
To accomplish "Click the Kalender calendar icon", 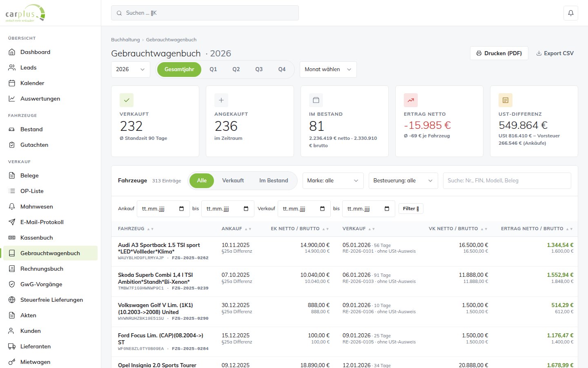I will click(x=12, y=83).
